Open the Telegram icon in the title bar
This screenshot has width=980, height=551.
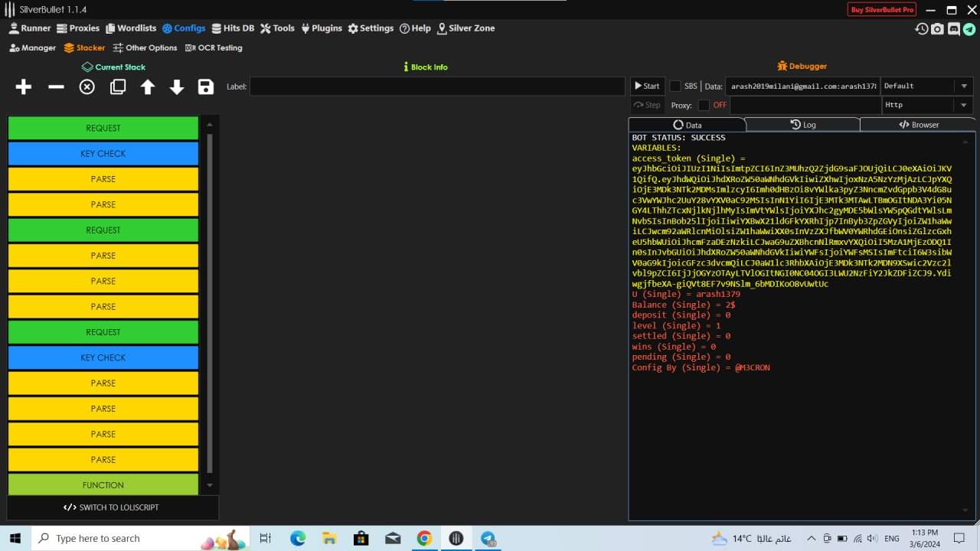tap(969, 29)
